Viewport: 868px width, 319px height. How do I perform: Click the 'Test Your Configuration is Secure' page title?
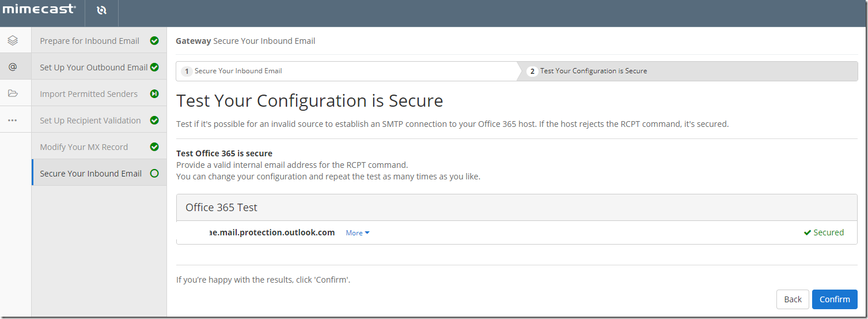[x=310, y=101]
